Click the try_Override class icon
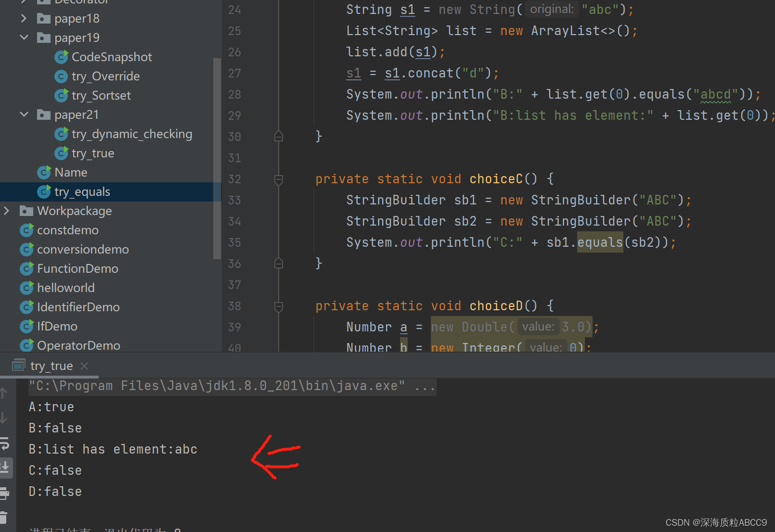The image size is (775, 532). pos(61,76)
